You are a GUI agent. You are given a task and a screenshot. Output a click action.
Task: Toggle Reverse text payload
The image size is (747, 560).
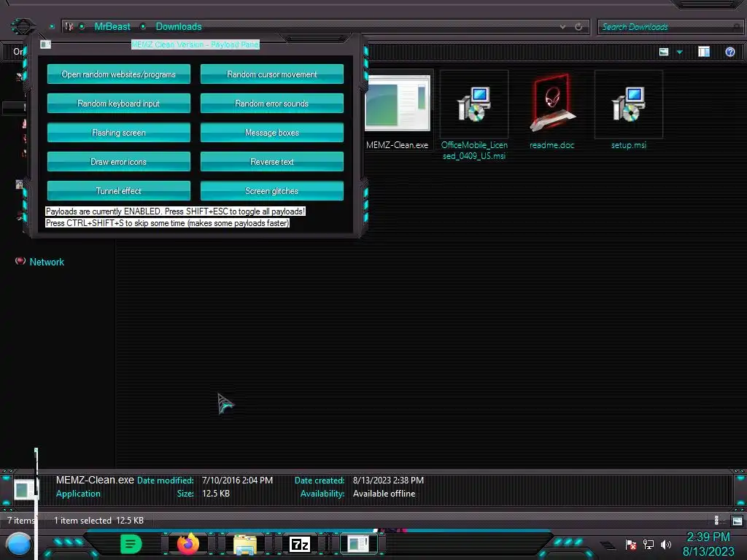point(272,162)
